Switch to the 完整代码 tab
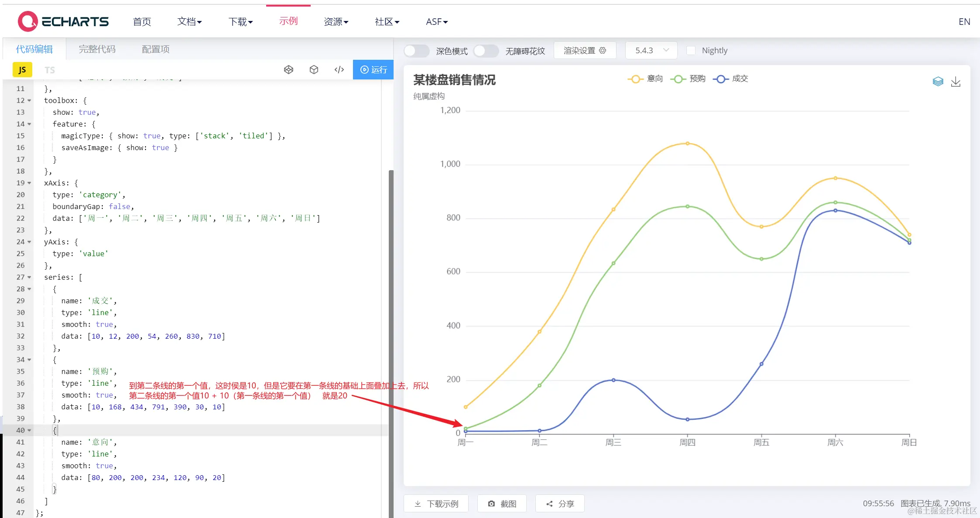980x518 pixels. click(x=97, y=49)
